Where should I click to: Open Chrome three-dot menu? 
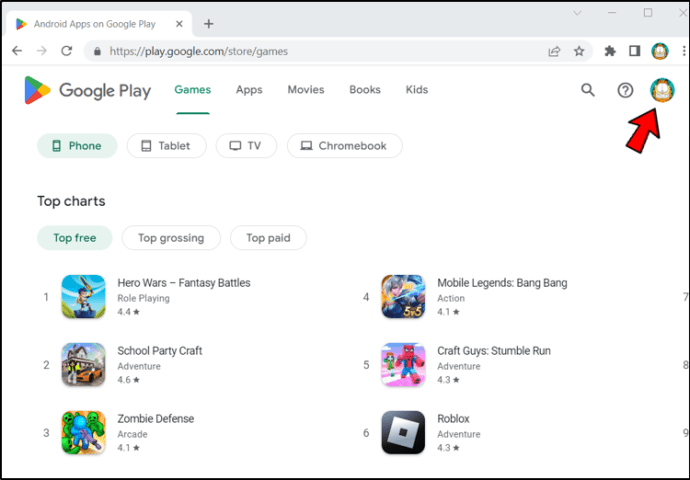coord(684,51)
